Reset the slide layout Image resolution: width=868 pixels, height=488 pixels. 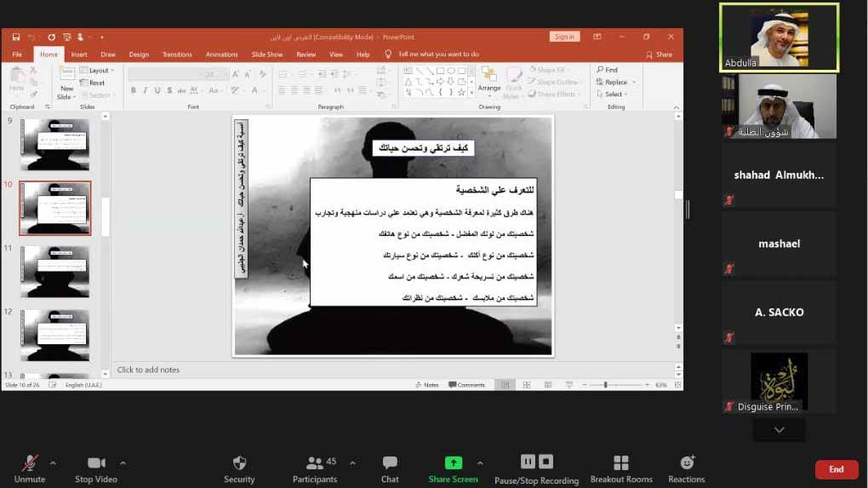point(93,83)
